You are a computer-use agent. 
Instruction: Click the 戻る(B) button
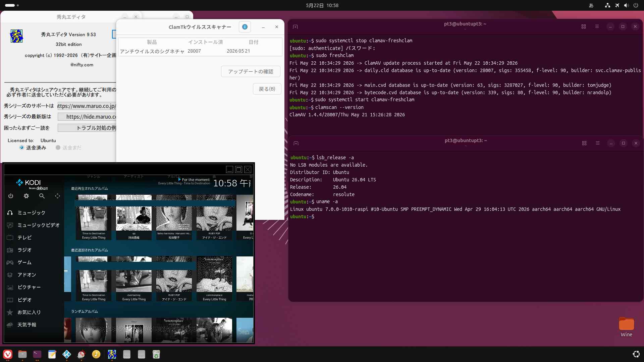tap(267, 89)
